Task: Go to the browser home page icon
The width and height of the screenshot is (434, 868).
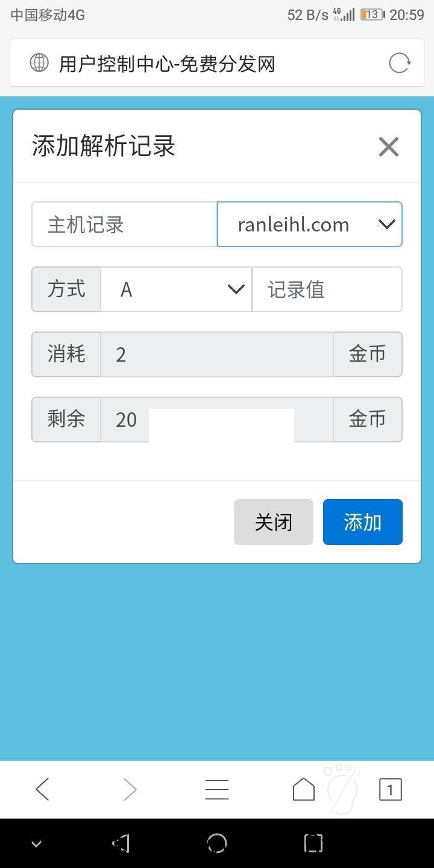Action: click(x=304, y=789)
